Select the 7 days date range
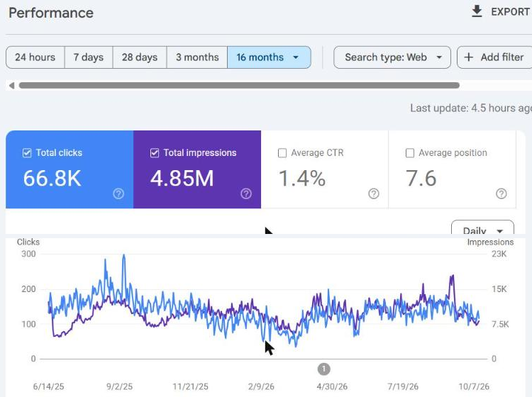This screenshot has width=532, height=397. click(89, 57)
